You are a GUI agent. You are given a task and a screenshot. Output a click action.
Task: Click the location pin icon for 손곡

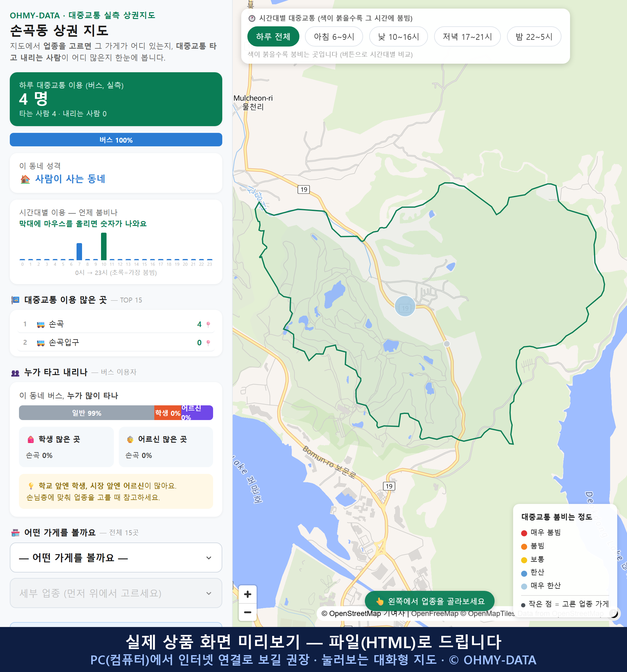pos(208,325)
